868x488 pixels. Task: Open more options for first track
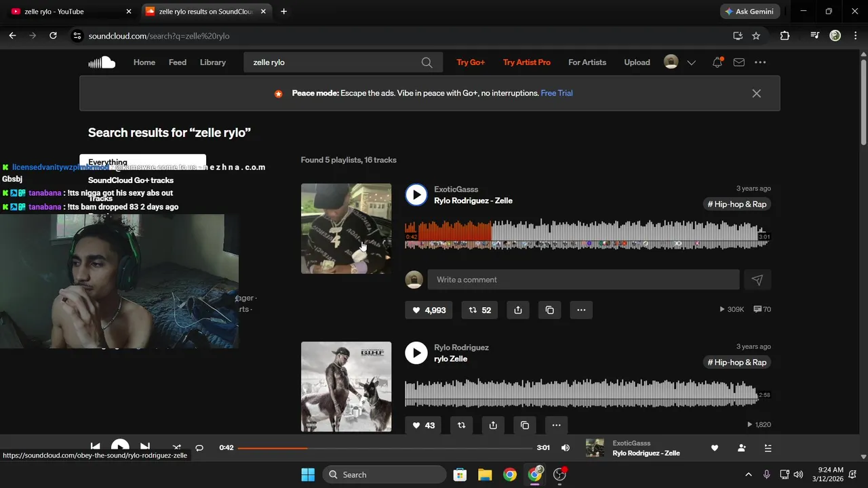[x=581, y=310]
